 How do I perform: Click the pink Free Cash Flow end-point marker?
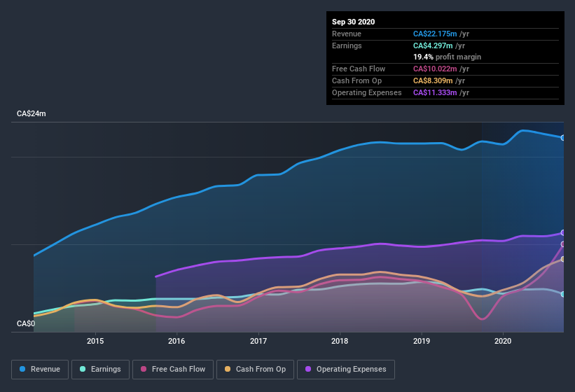(563, 244)
